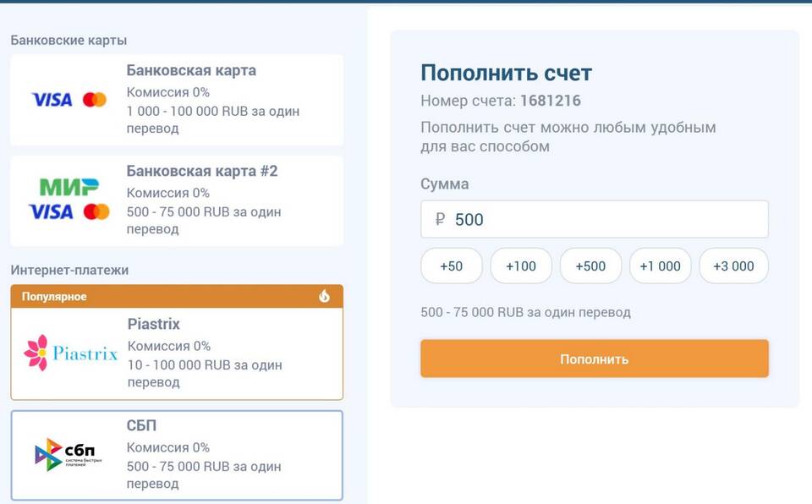Viewport: 812px width, 504px height.
Task: Click the limit note below amount buttons
Action: pyautogui.click(x=525, y=312)
